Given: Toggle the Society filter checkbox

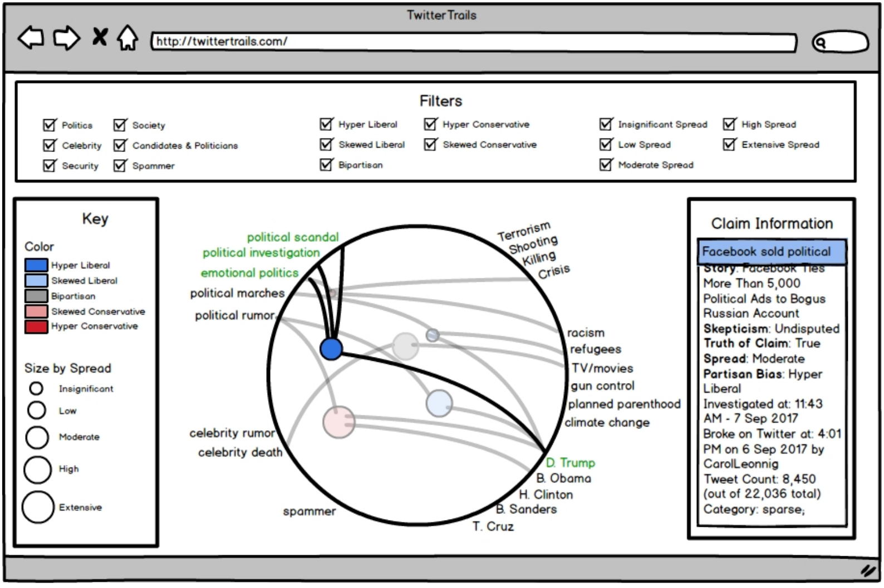Looking at the screenshot, I should (120, 125).
